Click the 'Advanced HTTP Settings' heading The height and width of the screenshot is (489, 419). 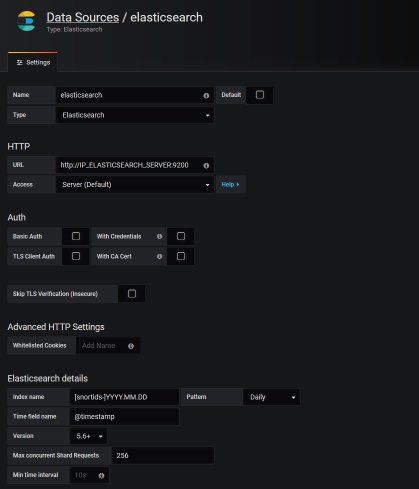(x=56, y=327)
